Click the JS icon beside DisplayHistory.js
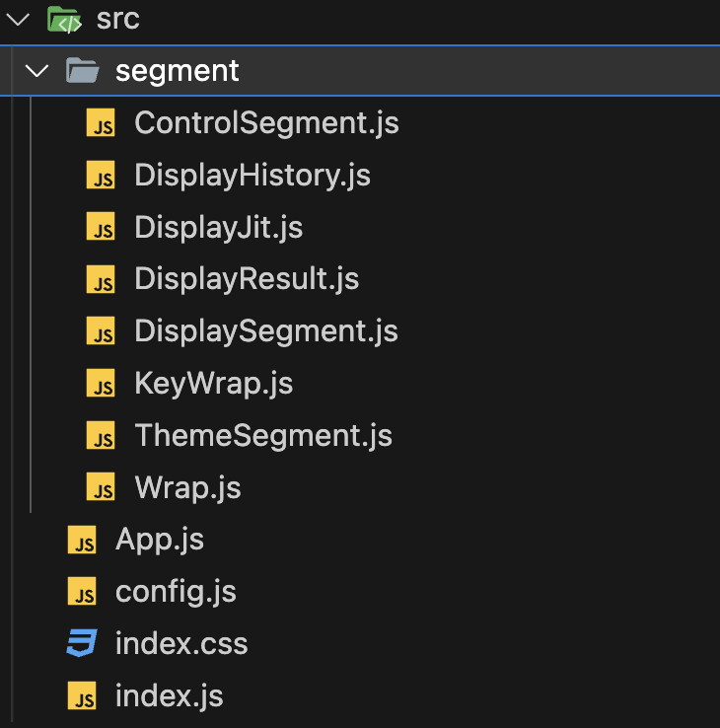 101,175
